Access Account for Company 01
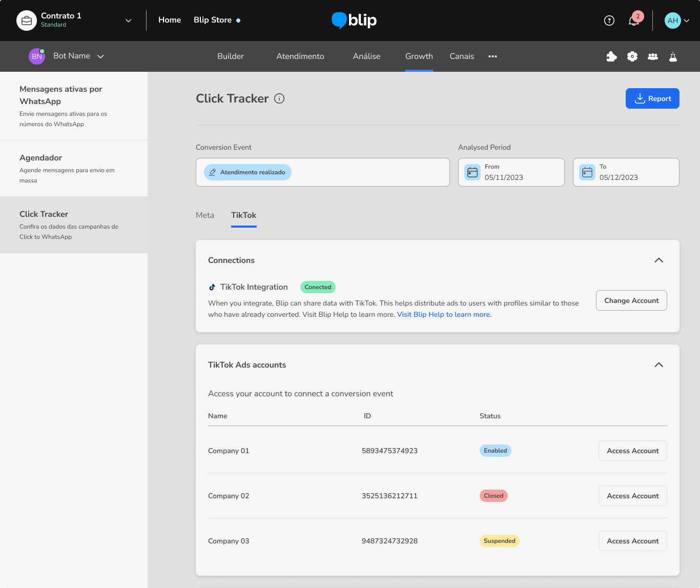The height and width of the screenshot is (588, 700). point(633,451)
